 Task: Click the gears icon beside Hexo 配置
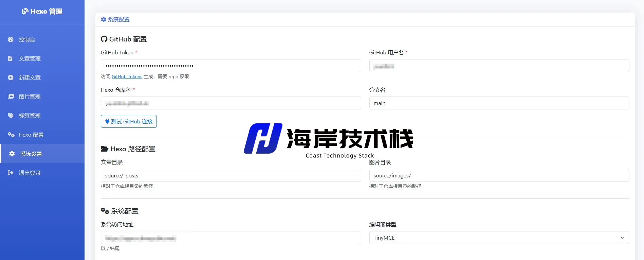pyautogui.click(x=11, y=135)
